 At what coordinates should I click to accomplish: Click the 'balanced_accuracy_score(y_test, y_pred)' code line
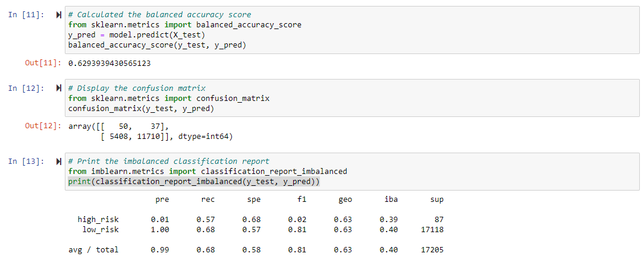point(157,45)
